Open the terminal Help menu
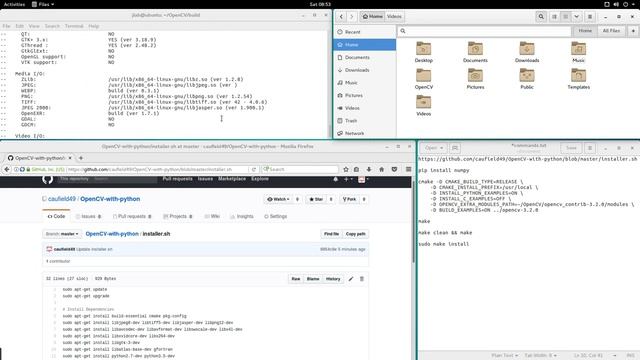The height and width of the screenshot is (360, 640). (x=94, y=26)
